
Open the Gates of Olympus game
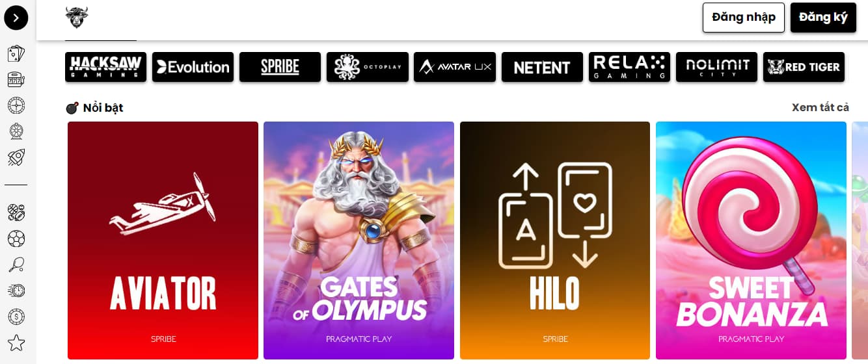click(359, 240)
